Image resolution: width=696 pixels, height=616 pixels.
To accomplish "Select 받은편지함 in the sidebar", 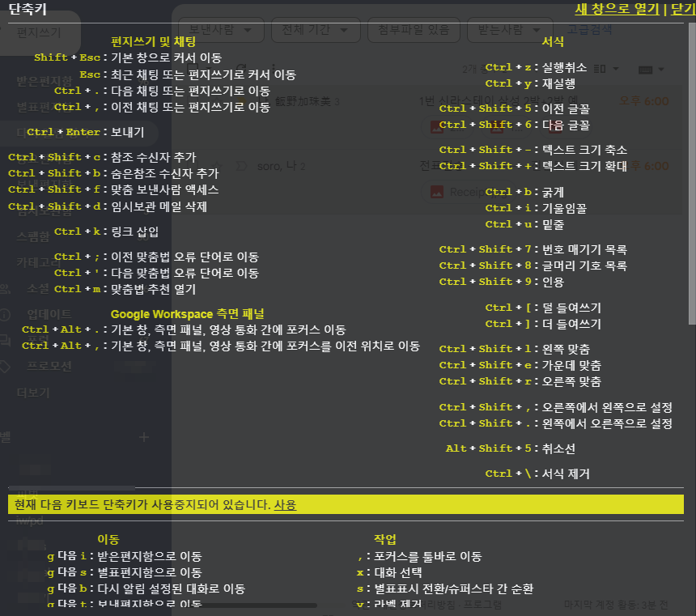I will pyautogui.click(x=45, y=81).
